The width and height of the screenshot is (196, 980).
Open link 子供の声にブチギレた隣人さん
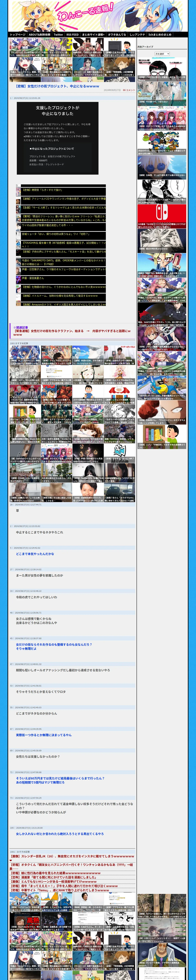click(64, 252)
